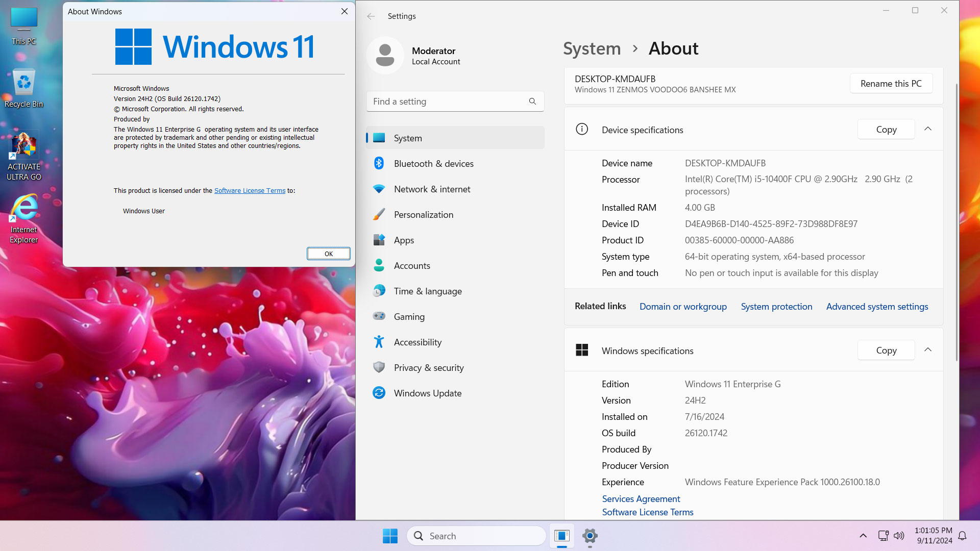The height and width of the screenshot is (551, 980).
Task: Click the Windows Update icon
Action: (x=380, y=393)
